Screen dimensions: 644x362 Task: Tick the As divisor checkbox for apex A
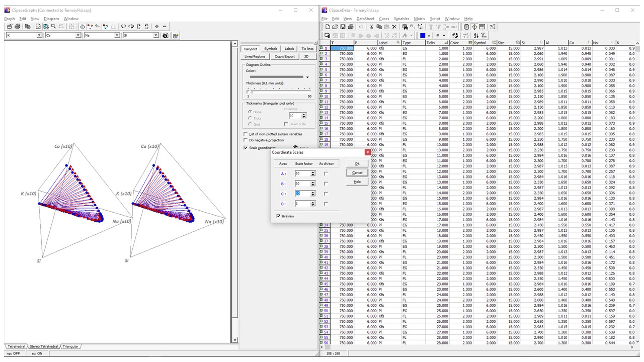(x=326, y=173)
